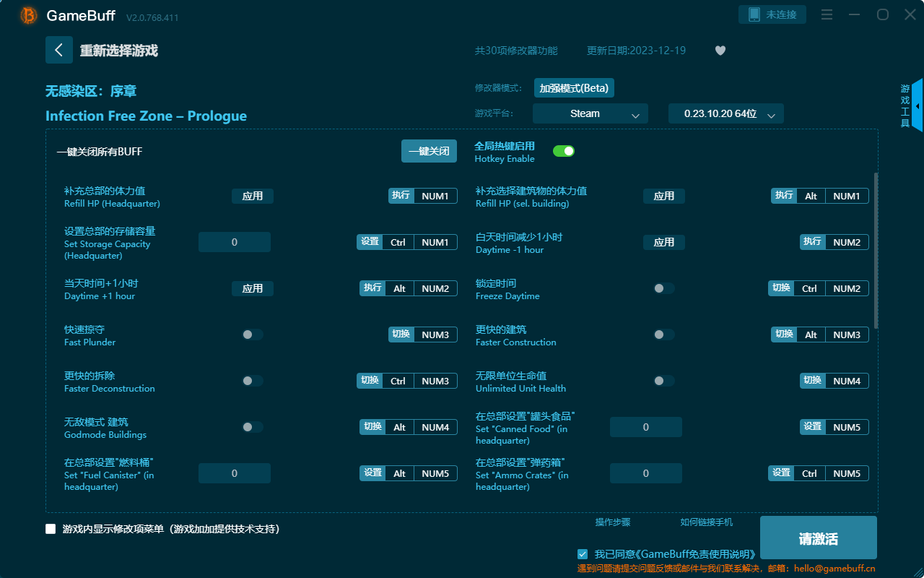Click the 共30项修改器功能 text
Viewport: 924px width, 578px height.
516,51
